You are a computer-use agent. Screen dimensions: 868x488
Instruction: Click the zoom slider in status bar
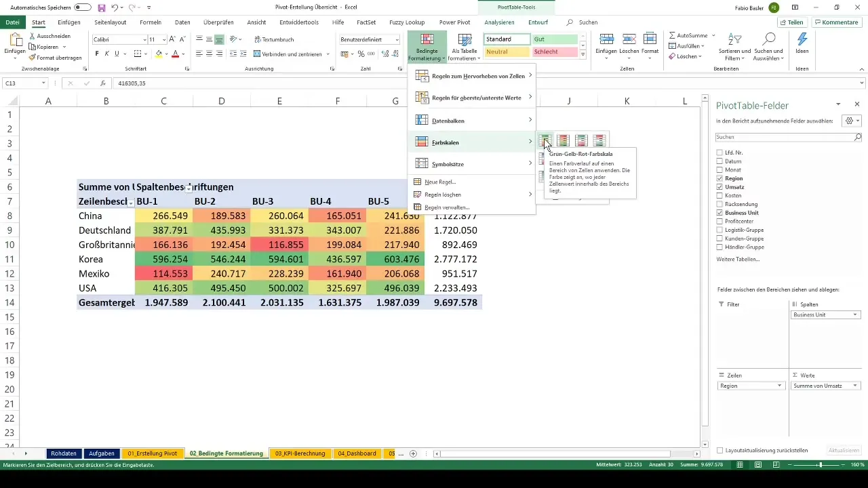821,465
